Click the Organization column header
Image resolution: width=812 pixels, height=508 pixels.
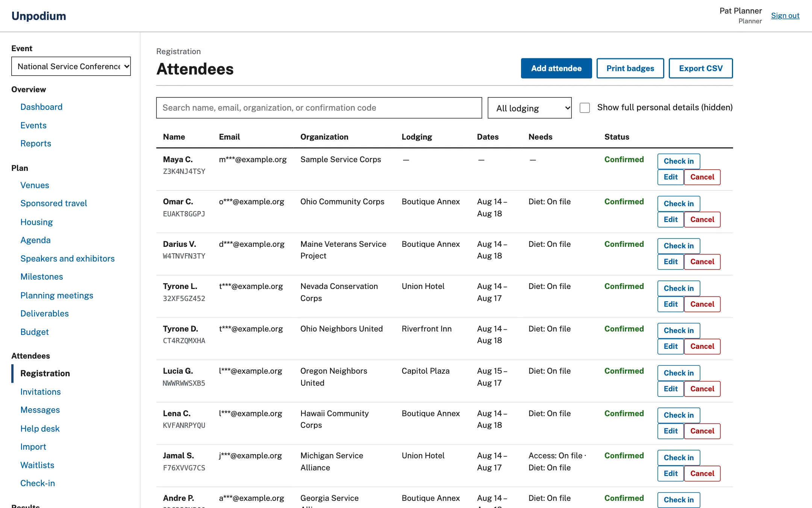click(324, 137)
